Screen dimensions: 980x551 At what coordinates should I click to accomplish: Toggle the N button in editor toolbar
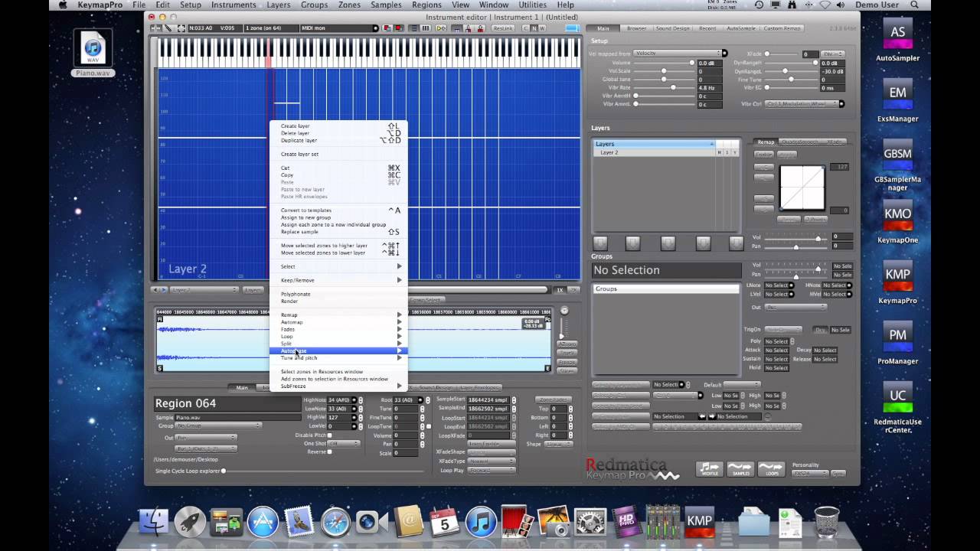[x=534, y=28]
